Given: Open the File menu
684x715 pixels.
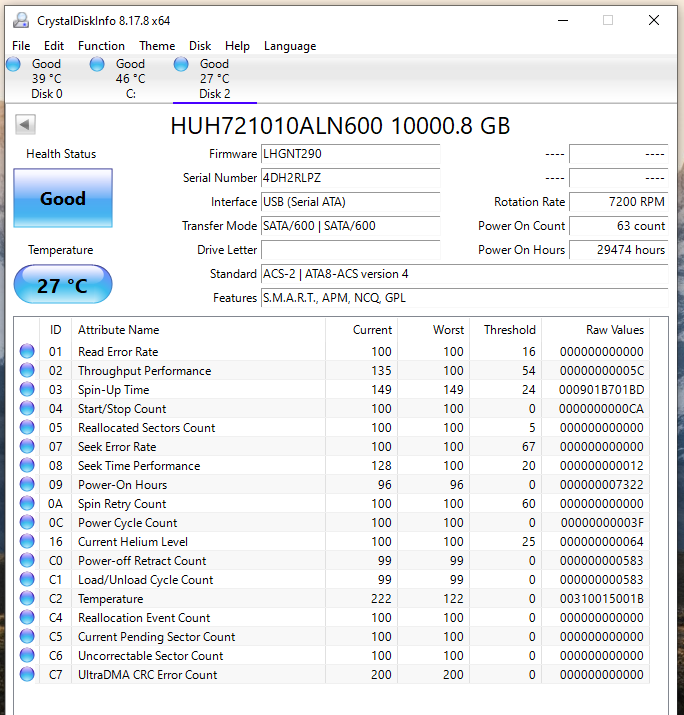Looking at the screenshot, I should pyautogui.click(x=21, y=46).
